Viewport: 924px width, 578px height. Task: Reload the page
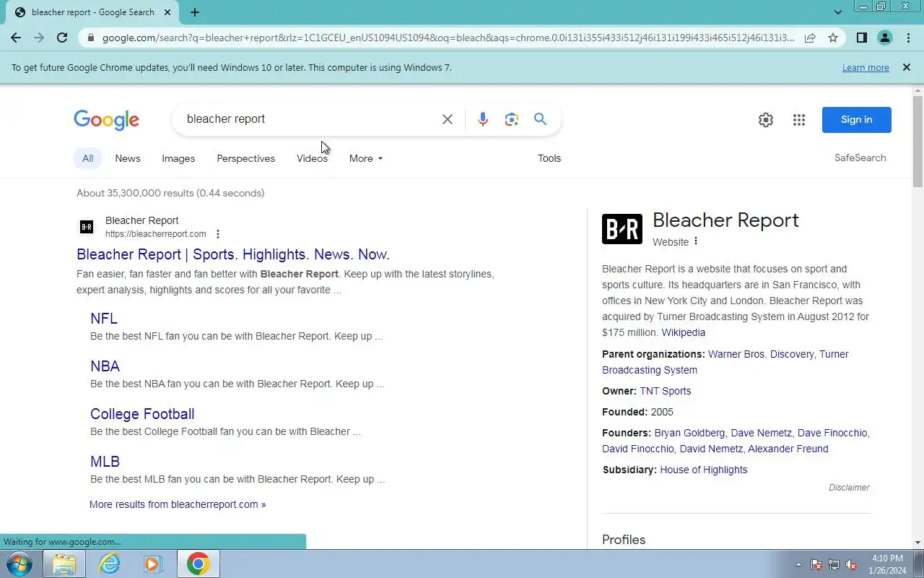pos(62,38)
